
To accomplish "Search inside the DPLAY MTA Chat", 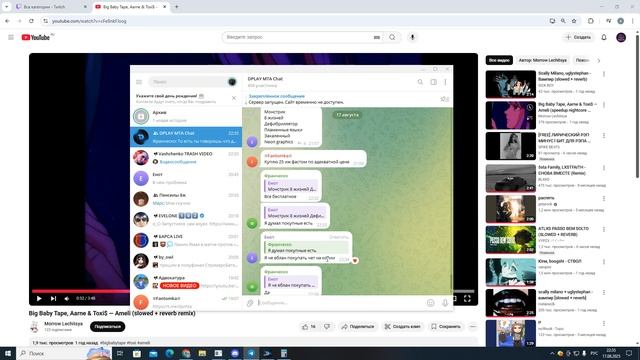I will [x=420, y=82].
